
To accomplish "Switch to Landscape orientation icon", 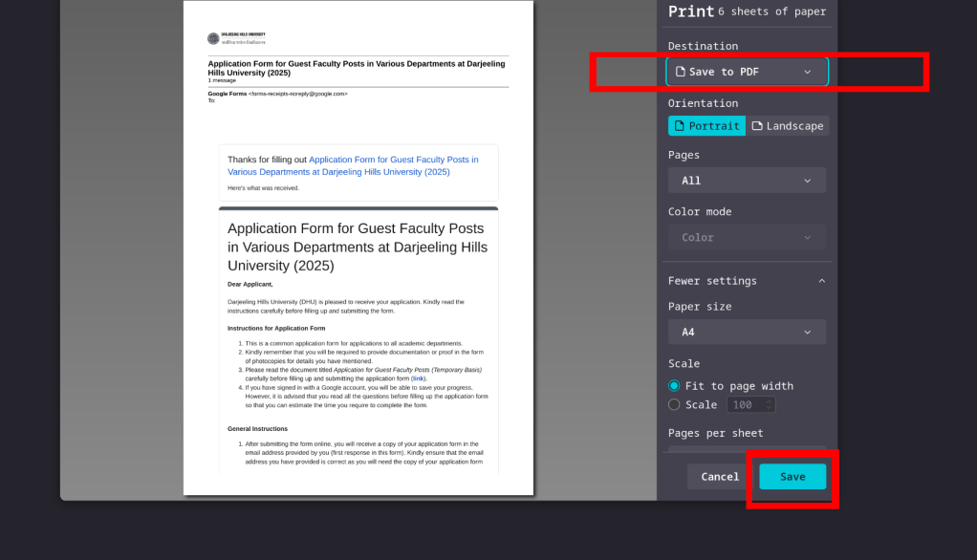I will click(x=757, y=126).
